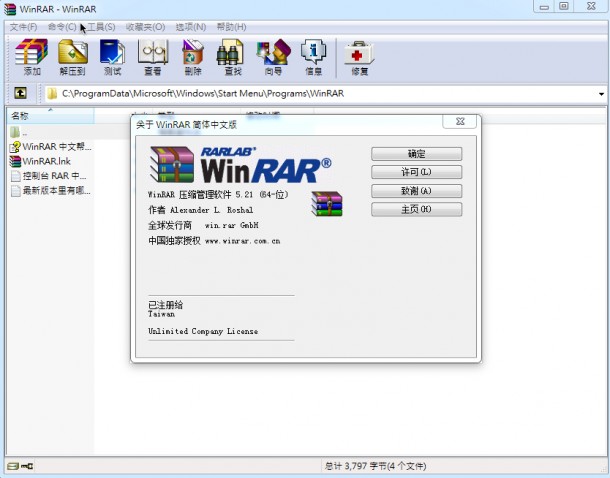The height and width of the screenshot is (478, 610).
Task: Click "全球发行商 win.rar GmbH" text
Action: [x=203, y=225]
